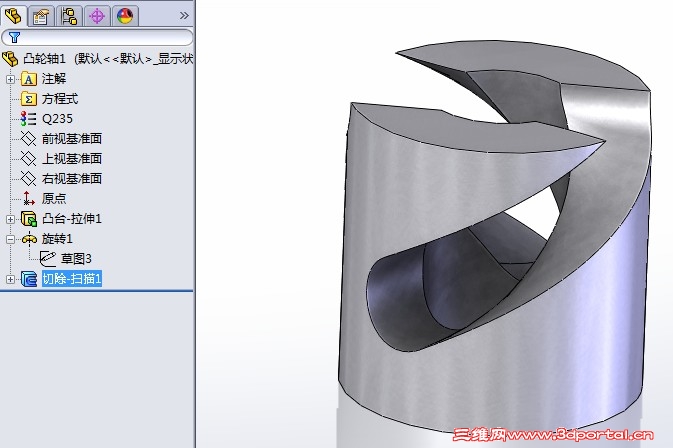Click the 右视基准面 plane icon
The width and height of the screenshot is (673, 448).
(29, 178)
